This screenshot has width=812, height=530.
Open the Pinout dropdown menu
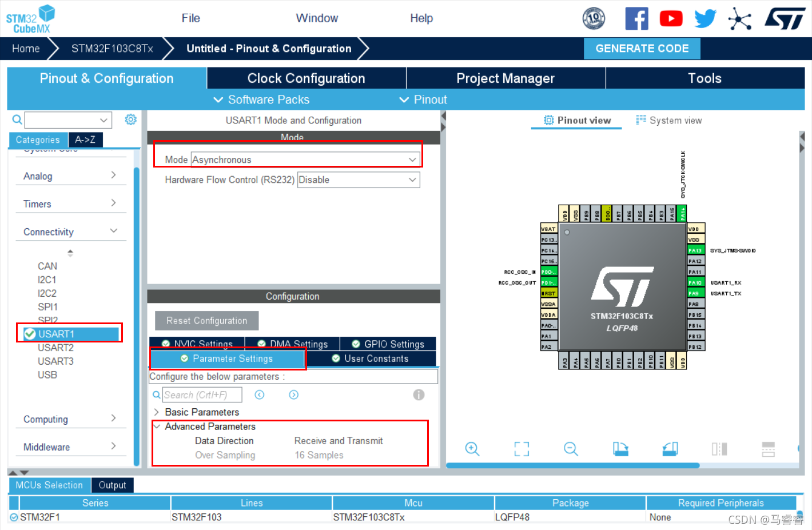(423, 99)
